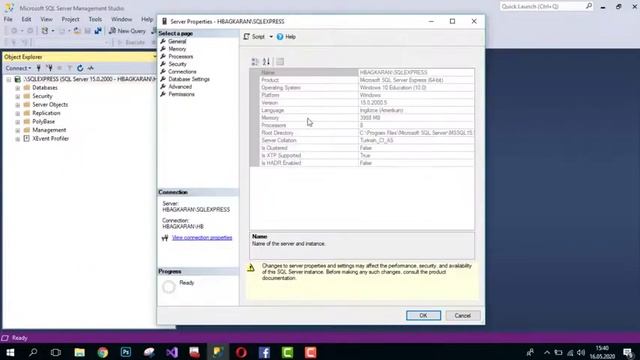Follow View connection properties link
This screenshot has height=360, width=640.
coord(202,238)
